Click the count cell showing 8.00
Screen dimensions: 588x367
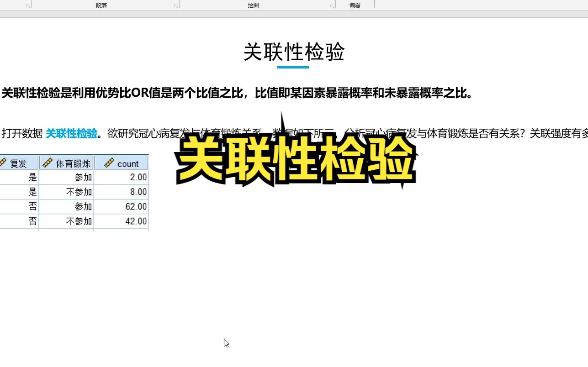tap(121, 192)
